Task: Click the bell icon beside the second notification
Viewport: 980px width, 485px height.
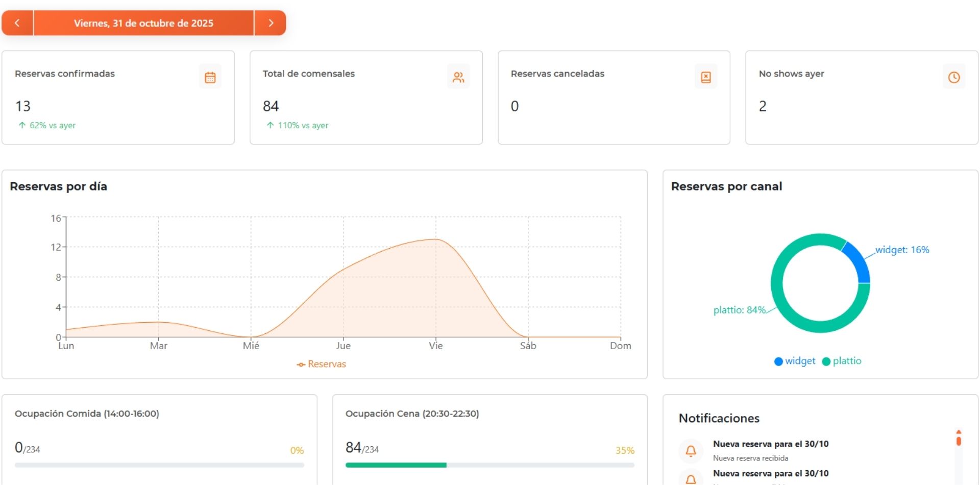Action: [691, 479]
